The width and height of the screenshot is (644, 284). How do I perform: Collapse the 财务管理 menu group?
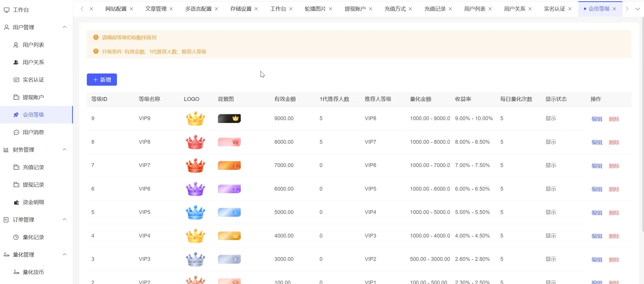coord(64,149)
